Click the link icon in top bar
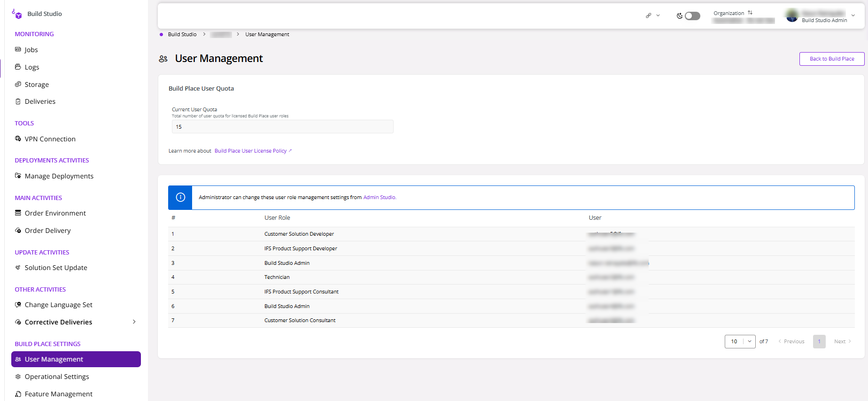 (x=648, y=15)
